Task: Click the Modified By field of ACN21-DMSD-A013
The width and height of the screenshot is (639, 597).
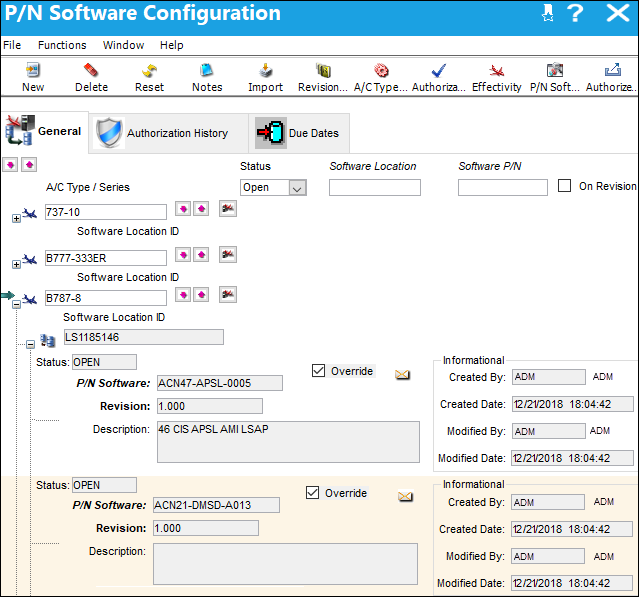Action: (548, 557)
